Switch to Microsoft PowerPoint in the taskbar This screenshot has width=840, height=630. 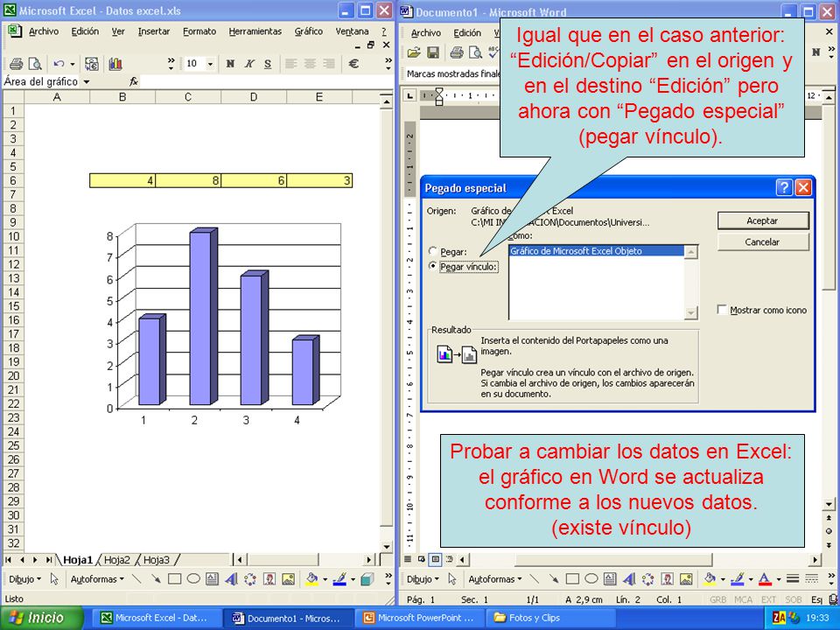point(420,618)
